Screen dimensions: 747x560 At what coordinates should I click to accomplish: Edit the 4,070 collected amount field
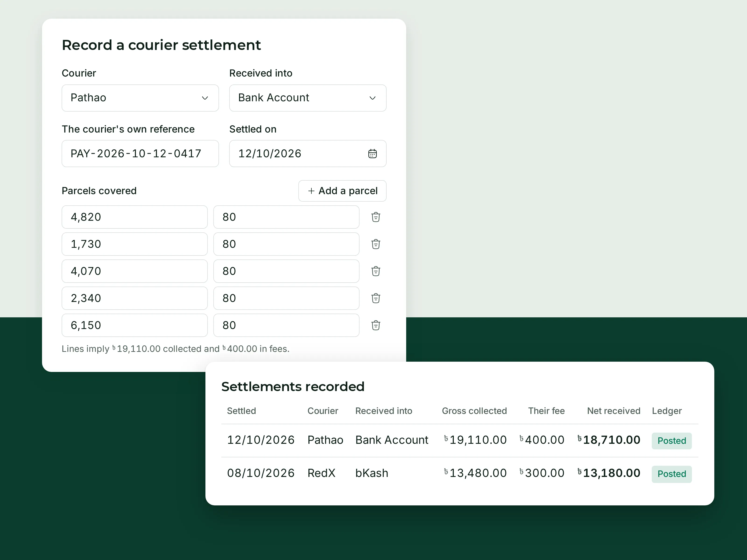134,271
